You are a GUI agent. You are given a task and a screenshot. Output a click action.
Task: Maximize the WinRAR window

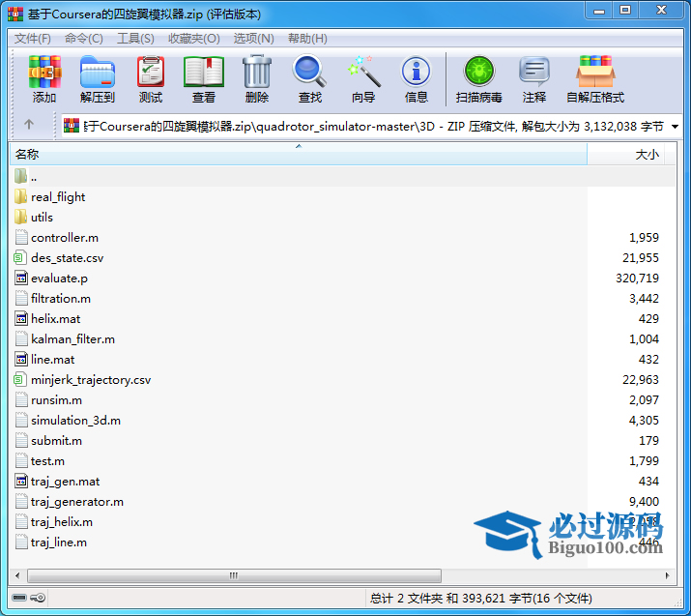pyautogui.click(x=625, y=11)
